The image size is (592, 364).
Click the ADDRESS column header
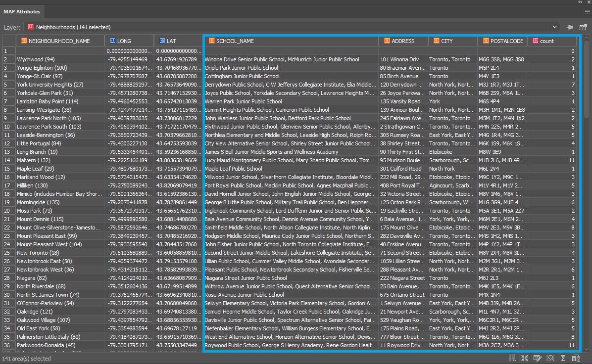pos(403,41)
